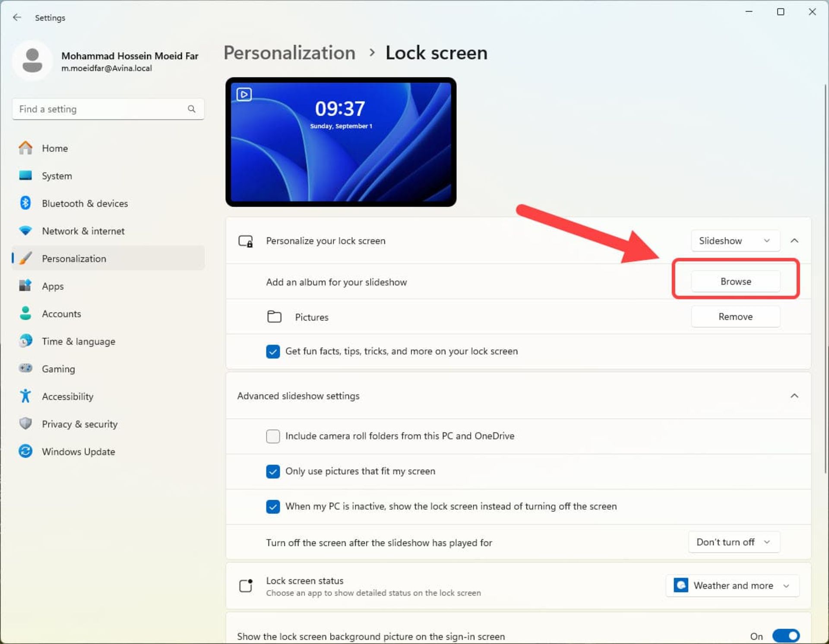
Task: Click the search magnifier icon
Action: tap(191, 109)
